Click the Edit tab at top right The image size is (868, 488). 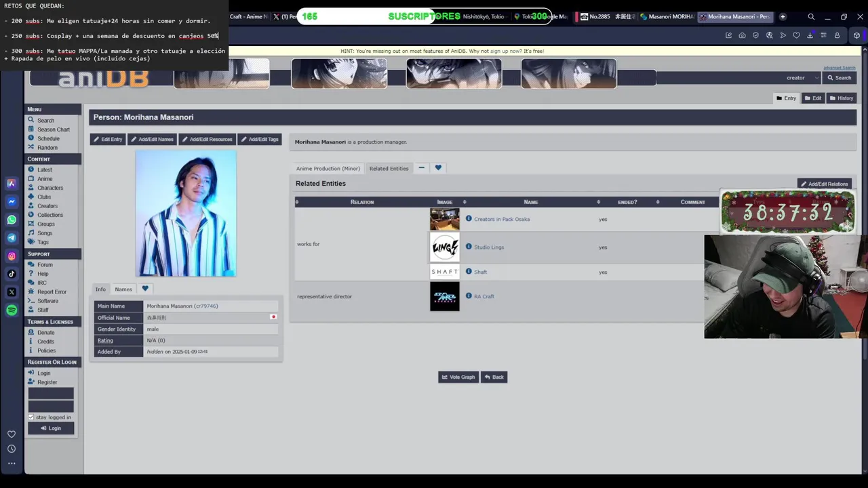(x=813, y=98)
